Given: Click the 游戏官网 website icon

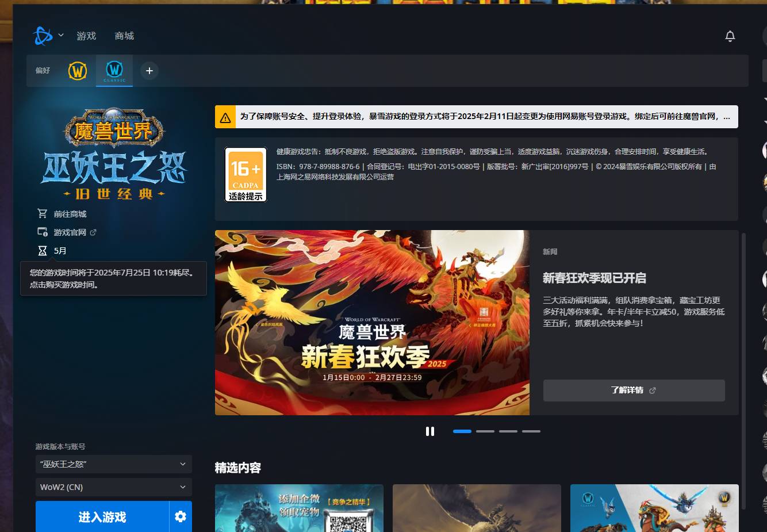Looking at the screenshot, I should click(x=43, y=232).
